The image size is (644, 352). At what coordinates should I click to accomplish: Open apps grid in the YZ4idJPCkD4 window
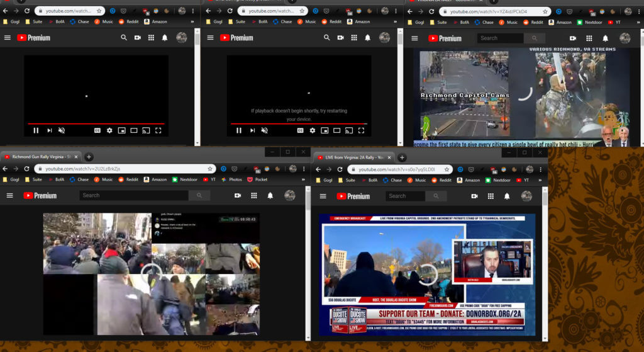coord(589,38)
